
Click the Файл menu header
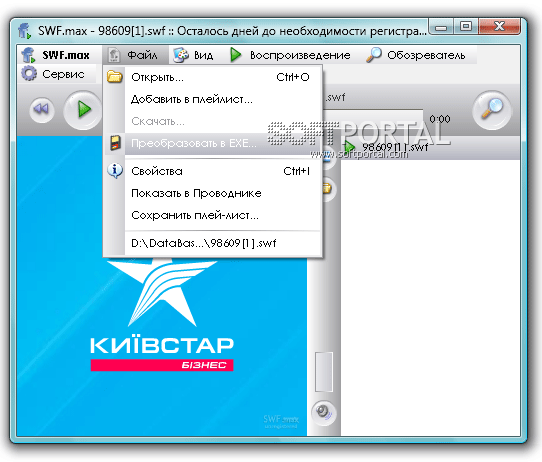point(135,55)
